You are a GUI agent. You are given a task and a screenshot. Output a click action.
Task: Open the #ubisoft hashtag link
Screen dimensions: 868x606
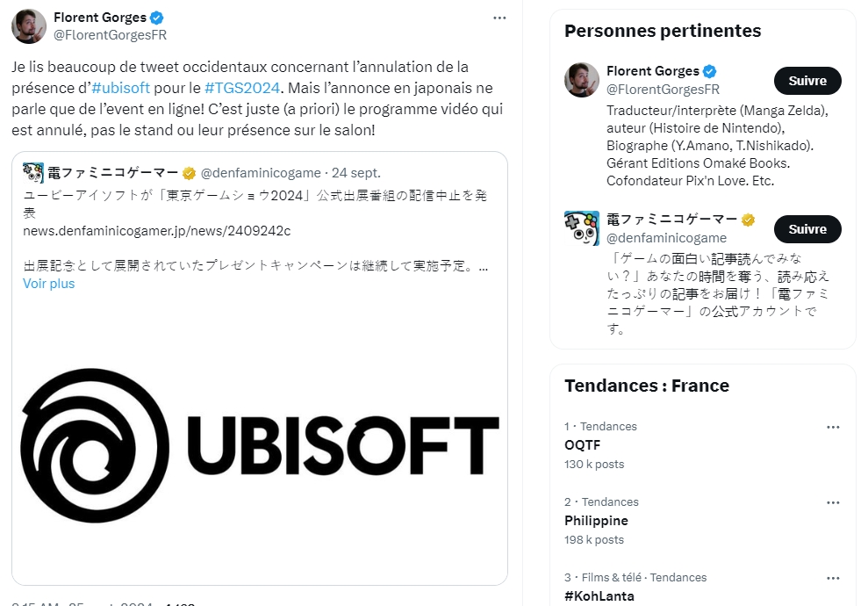point(121,88)
